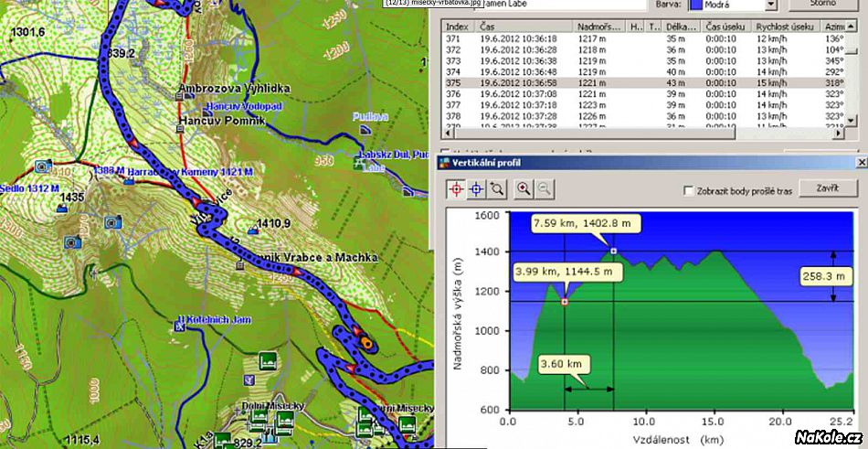Sort by the Délka column header
The width and height of the screenshot is (868, 449).
click(682, 27)
